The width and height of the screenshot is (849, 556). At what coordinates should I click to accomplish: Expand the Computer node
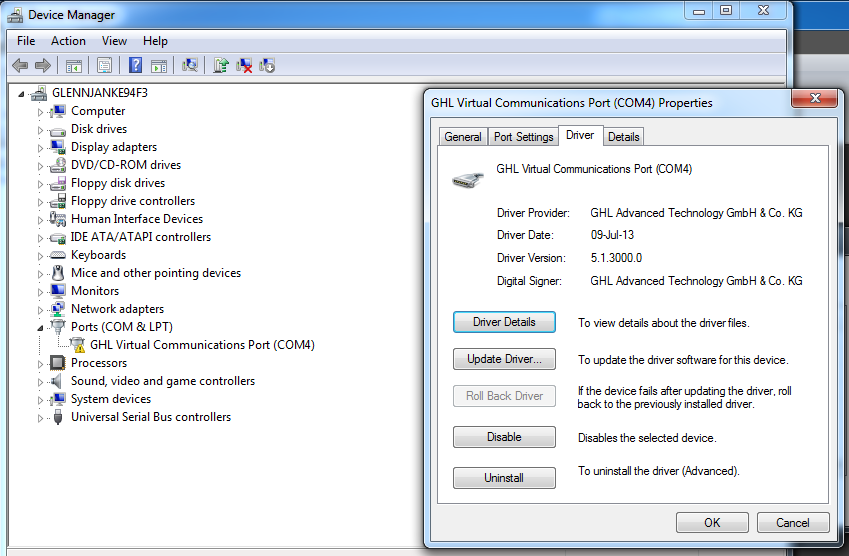pyautogui.click(x=40, y=113)
